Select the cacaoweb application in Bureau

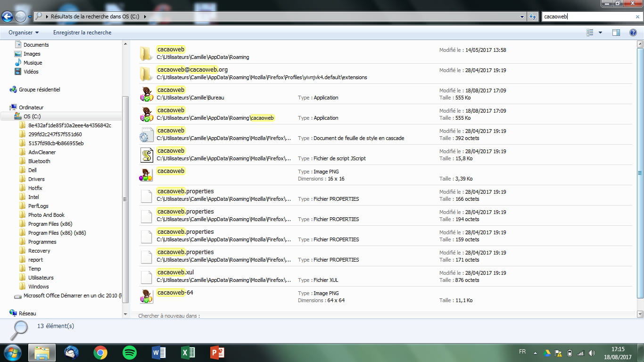click(171, 90)
